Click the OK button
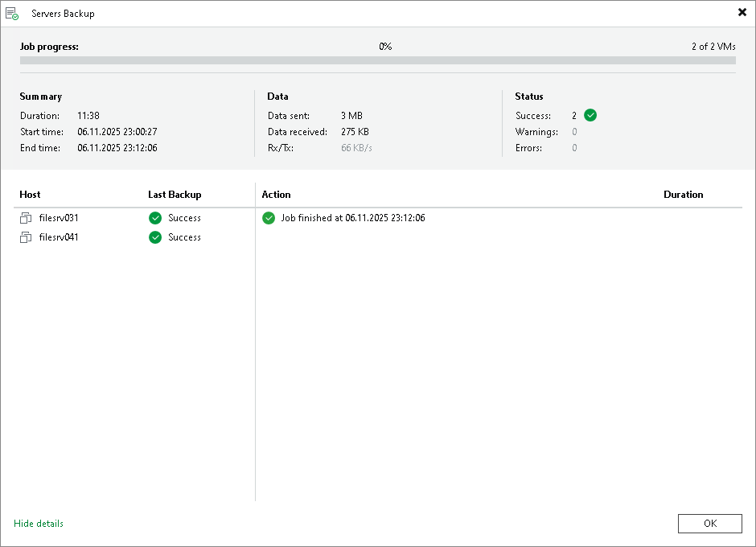The image size is (756, 547). tap(710, 524)
